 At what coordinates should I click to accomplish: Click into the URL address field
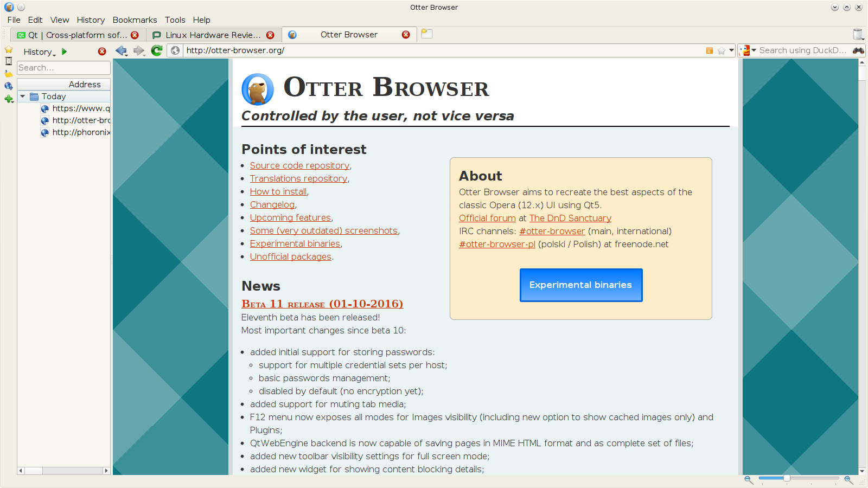[x=444, y=50]
